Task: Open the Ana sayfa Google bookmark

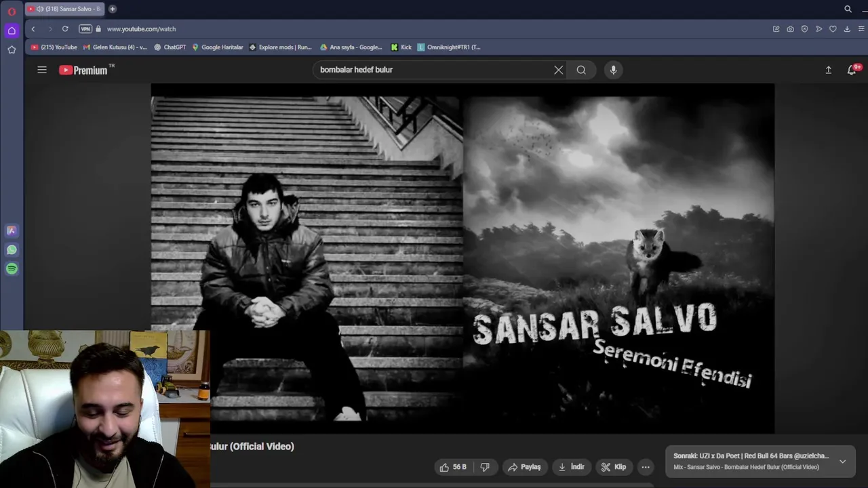Action: click(351, 47)
